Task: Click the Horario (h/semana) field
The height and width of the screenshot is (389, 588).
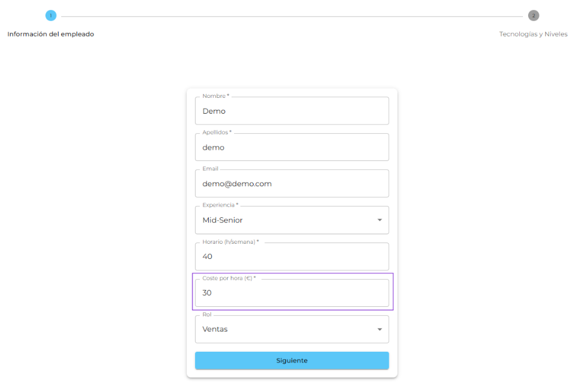Action: [291, 257]
